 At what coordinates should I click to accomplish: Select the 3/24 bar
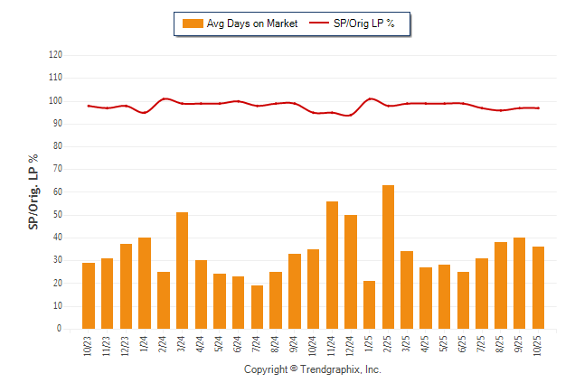(182, 271)
